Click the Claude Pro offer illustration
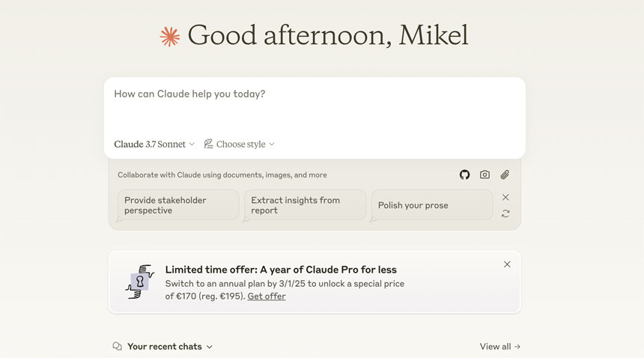Screen dimensions: 644x358 [x=140, y=282]
